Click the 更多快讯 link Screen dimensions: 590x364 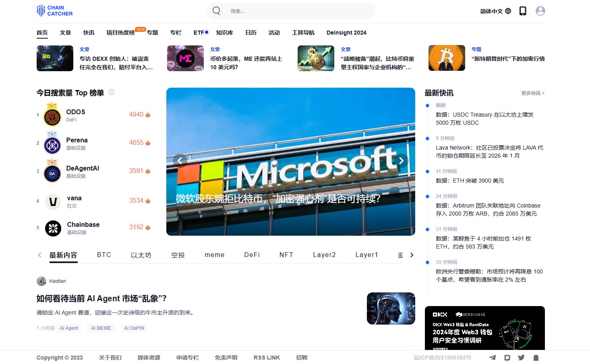coord(532,93)
